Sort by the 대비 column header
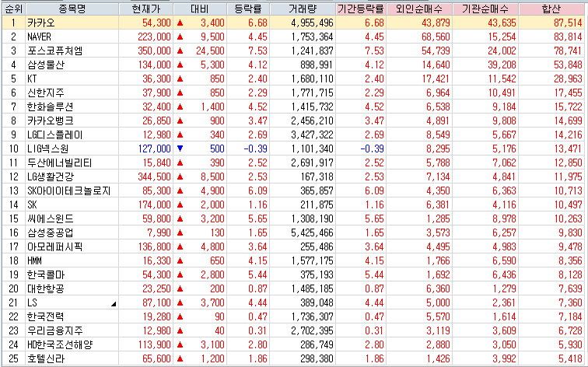Viewport: 588px width, 367px height. pyautogui.click(x=200, y=9)
